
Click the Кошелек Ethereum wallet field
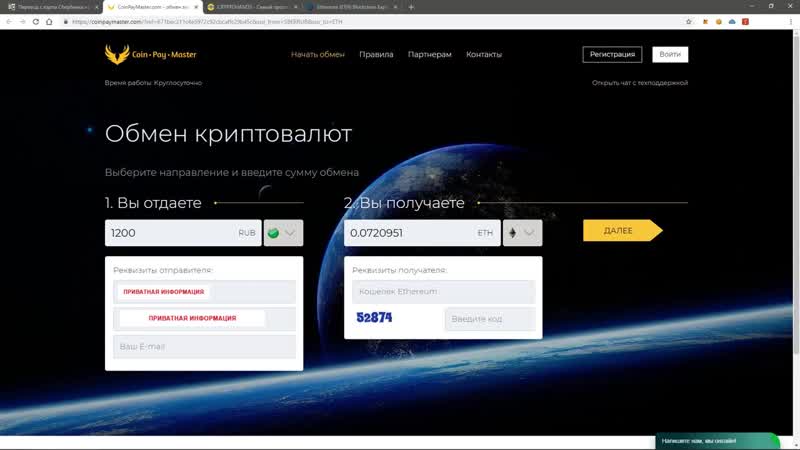pyautogui.click(x=443, y=292)
